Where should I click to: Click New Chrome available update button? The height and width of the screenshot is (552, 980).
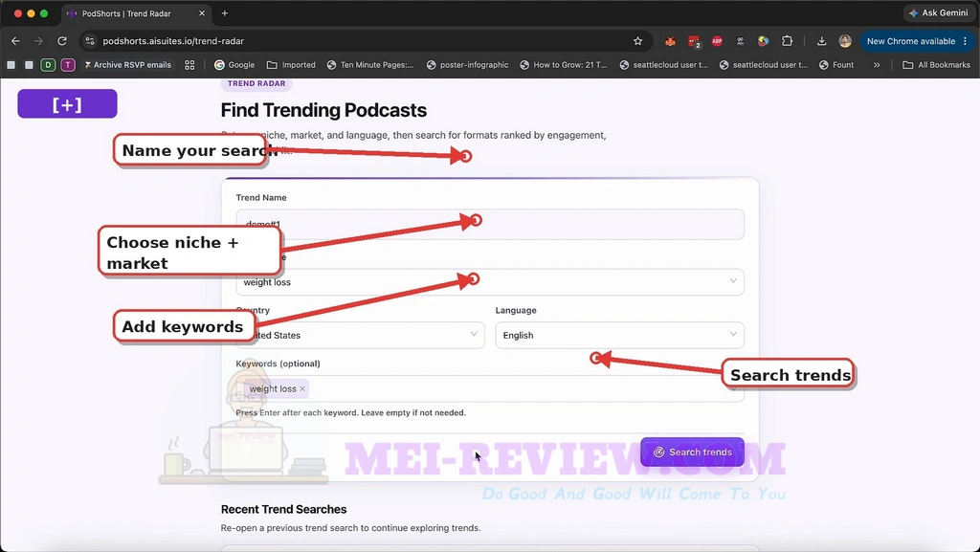pos(917,41)
